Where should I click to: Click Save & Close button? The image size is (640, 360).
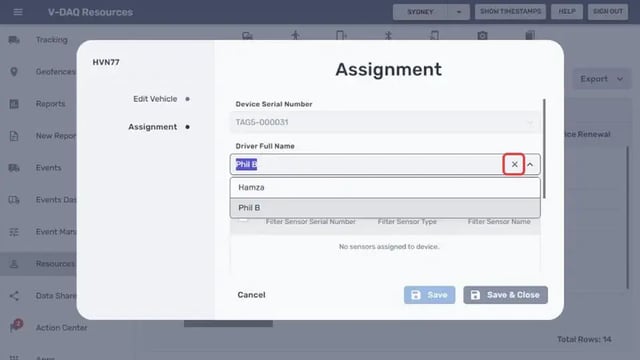(x=505, y=295)
